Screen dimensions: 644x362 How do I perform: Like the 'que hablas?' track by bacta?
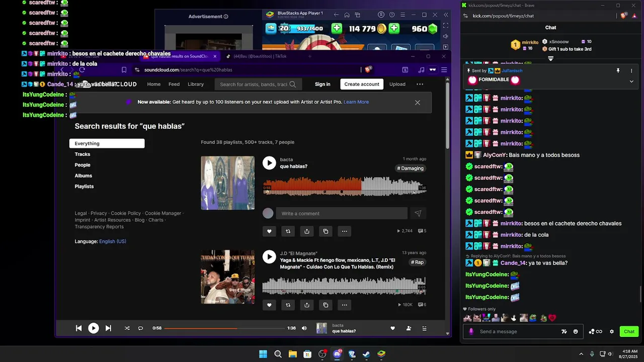click(x=269, y=231)
